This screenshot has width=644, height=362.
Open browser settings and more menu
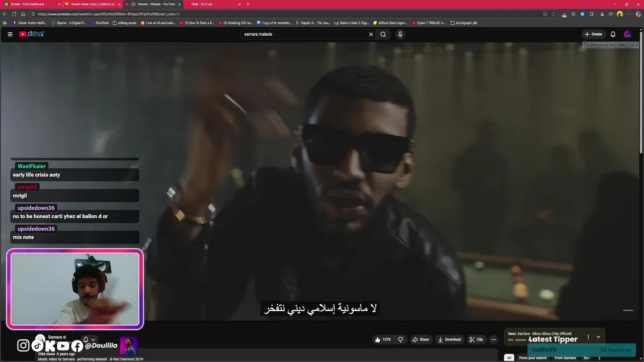629,14
